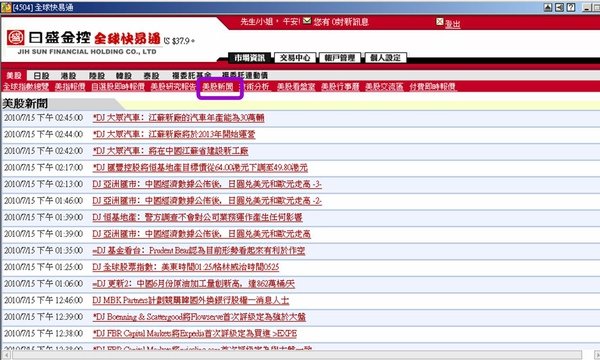600x360 pixels.
Task: Select the 日股 market tab
Action: [41, 76]
